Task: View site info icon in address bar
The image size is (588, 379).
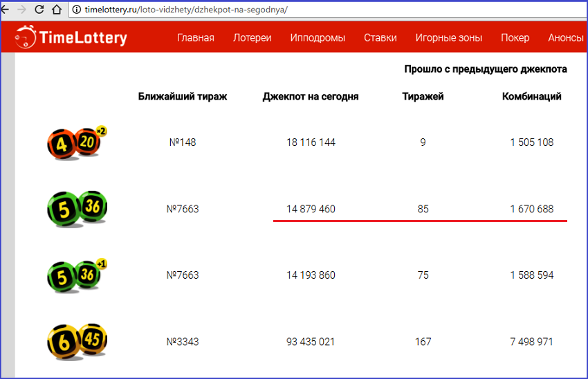Action: [77, 10]
